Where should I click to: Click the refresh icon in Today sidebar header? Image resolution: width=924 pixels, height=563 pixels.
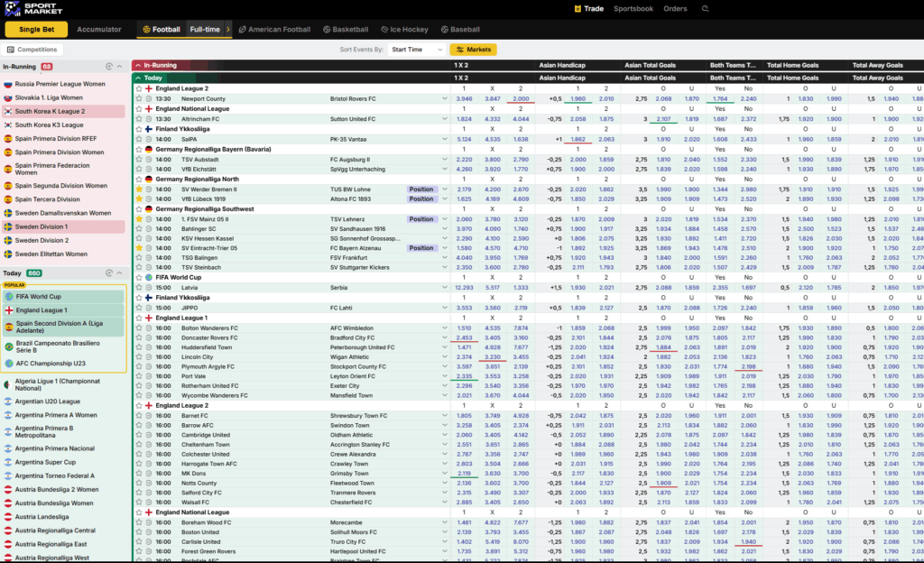click(108, 273)
